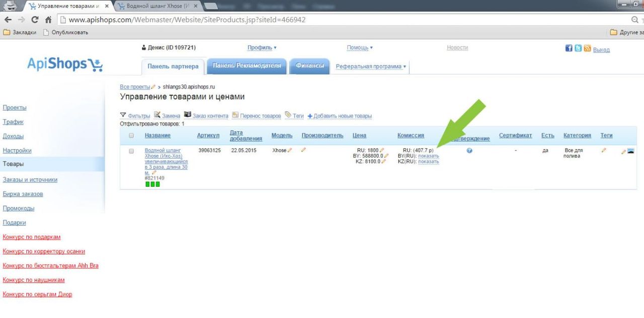Edit BY price 588800.0 pencil
Image resolution: width=644 pixels, height=318 pixels.
(x=386, y=155)
